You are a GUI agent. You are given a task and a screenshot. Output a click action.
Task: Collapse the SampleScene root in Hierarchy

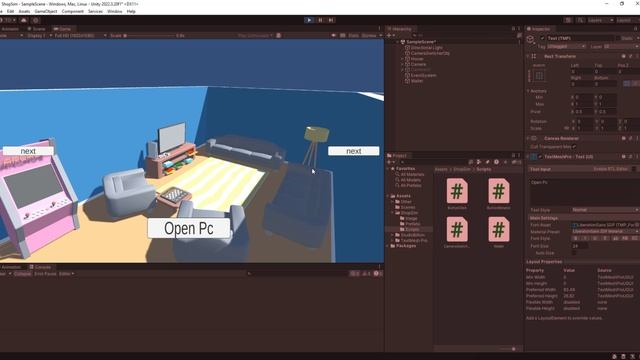(x=397, y=42)
